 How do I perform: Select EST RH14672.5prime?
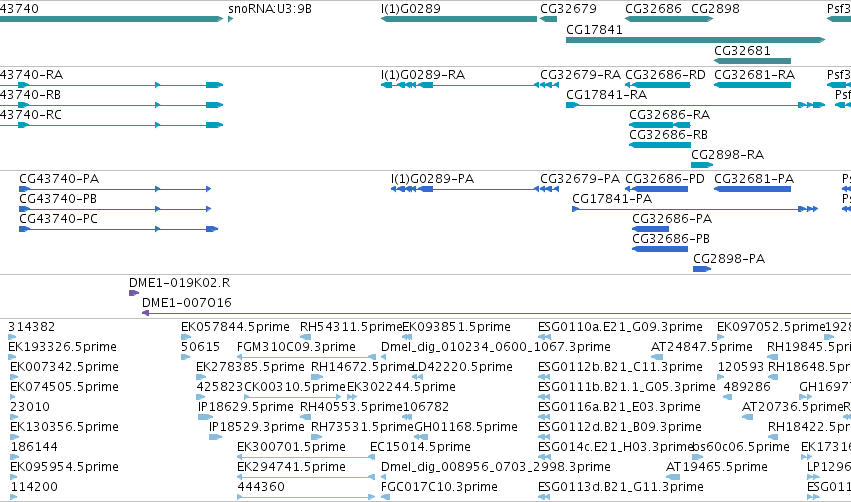[x=317, y=377]
